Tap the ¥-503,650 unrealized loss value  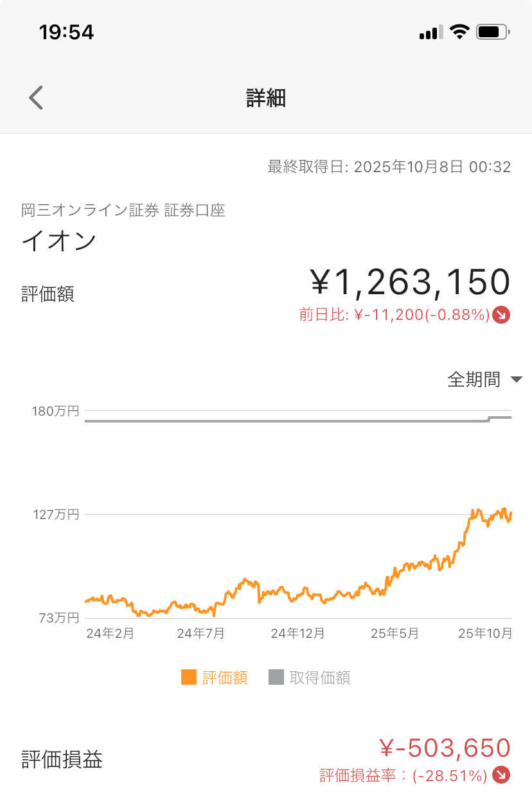click(445, 748)
